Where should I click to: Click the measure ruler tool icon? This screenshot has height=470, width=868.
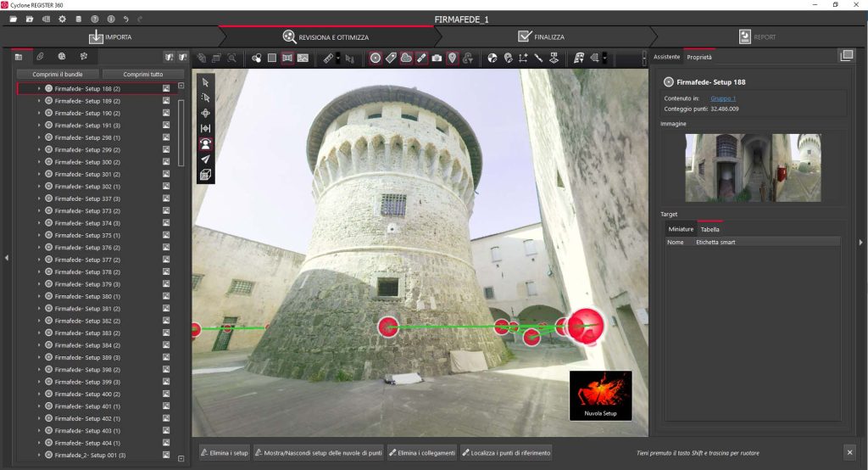point(329,58)
